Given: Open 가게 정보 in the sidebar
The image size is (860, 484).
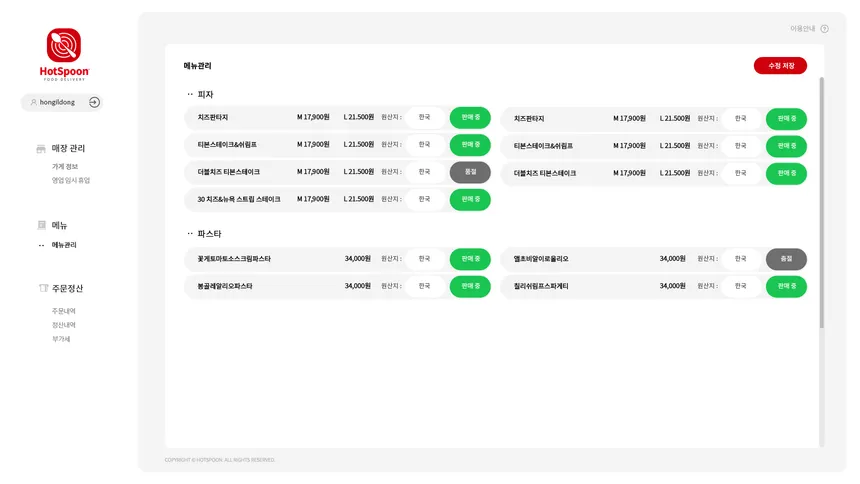Looking at the screenshot, I should click(x=65, y=166).
